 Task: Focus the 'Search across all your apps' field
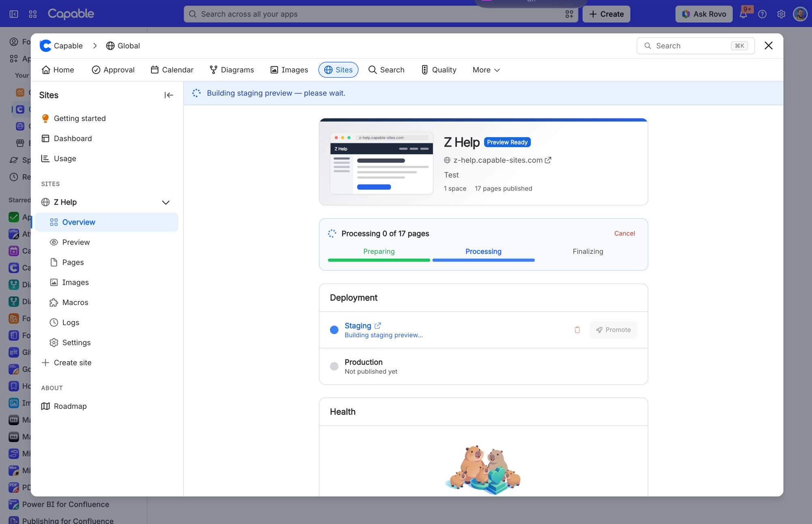(380, 14)
